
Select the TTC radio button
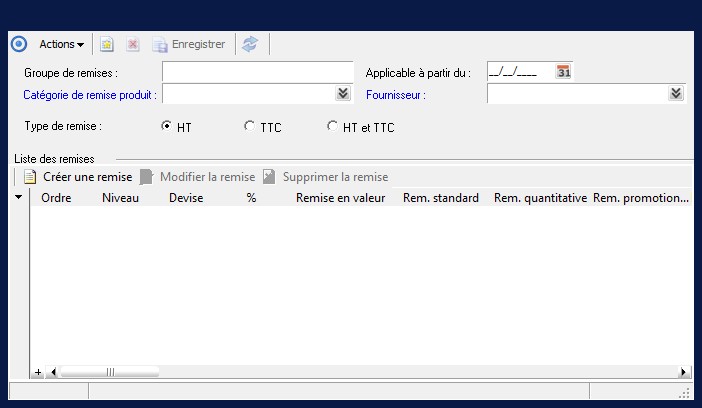[249, 126]
